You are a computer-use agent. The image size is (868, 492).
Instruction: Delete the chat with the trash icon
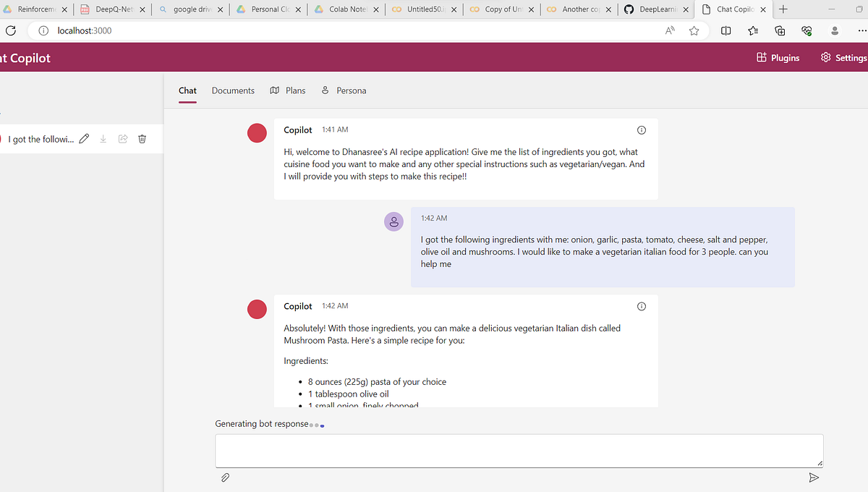(x=142, y=138)
